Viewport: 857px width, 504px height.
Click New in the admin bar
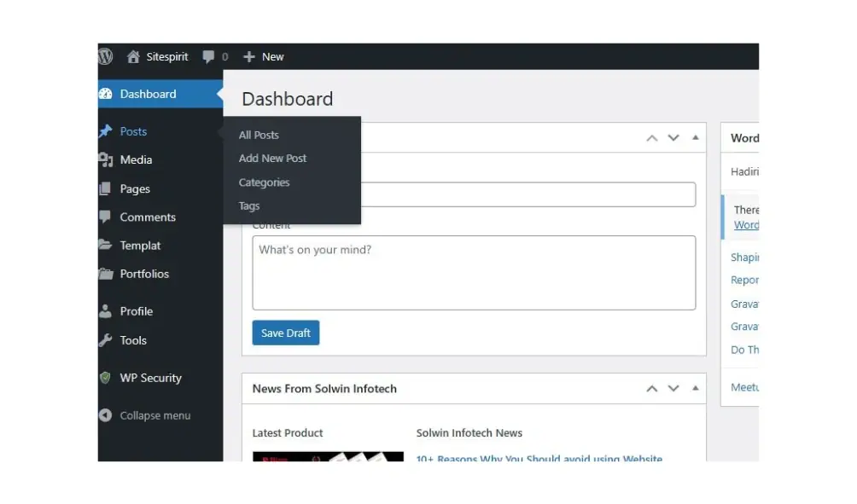coord(273,57)
